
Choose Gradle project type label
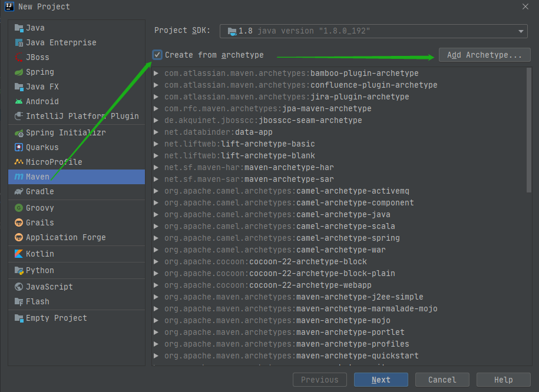click(40, 191)
